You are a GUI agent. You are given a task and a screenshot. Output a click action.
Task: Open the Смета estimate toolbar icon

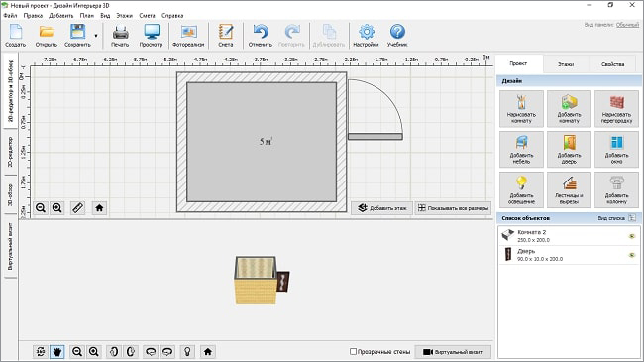(x=226, y=36)
